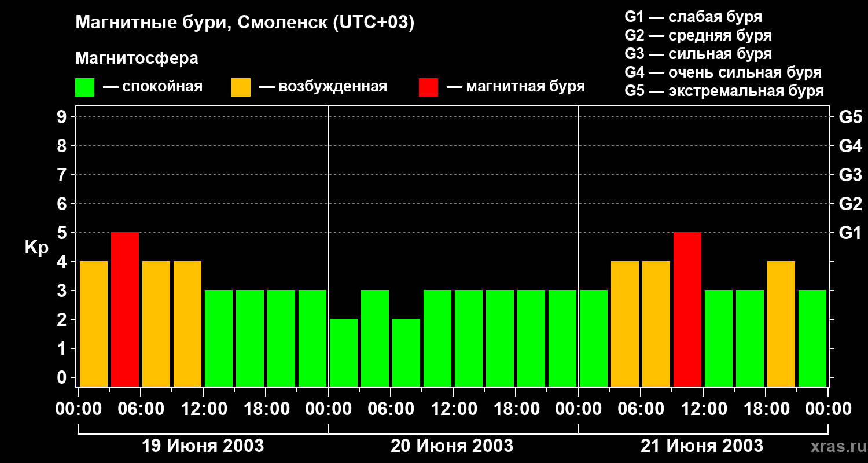
Task: Click the Kp 2 bar on 20 June, 00:00–03:00
Action: click(344, 352)
